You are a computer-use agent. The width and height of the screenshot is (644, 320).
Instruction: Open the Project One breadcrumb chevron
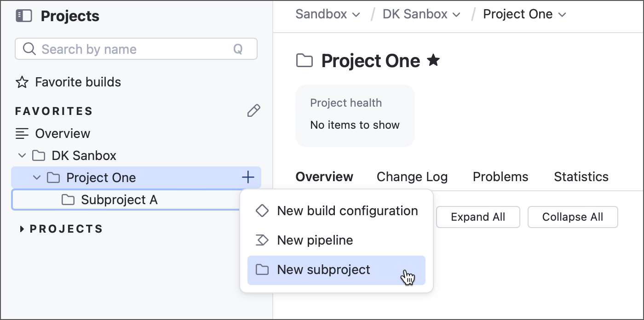click(562, 14)
